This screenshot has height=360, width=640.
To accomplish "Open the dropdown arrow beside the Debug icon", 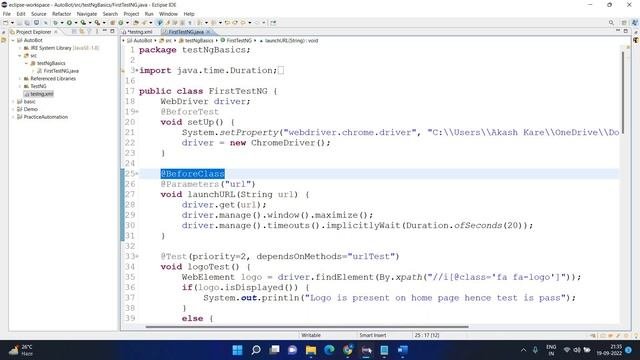I will tap(62, 22).
